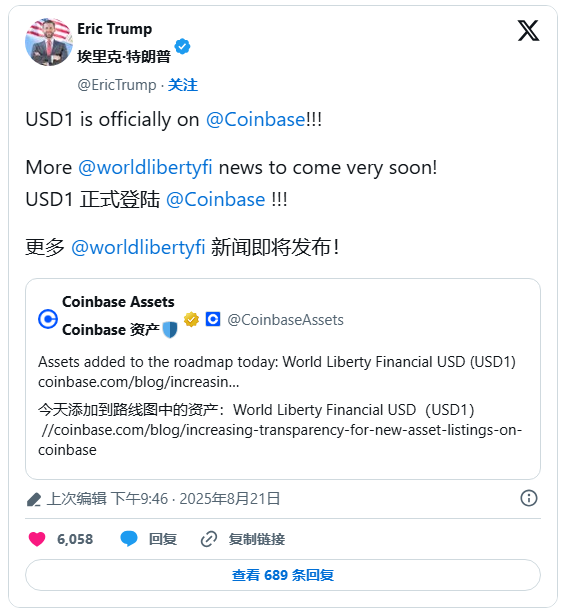Click the 复制链接 copy link label
Image resolution: width=566 pixels, height=614 pixels.
(x=257, y=539)
